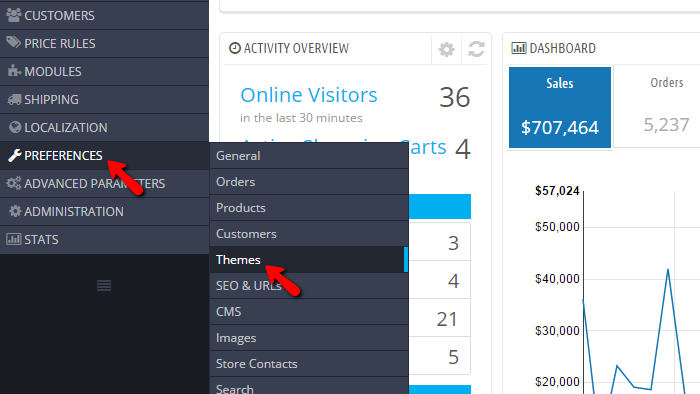Click the Advanced Parameters cogs icon

(14, 183)
